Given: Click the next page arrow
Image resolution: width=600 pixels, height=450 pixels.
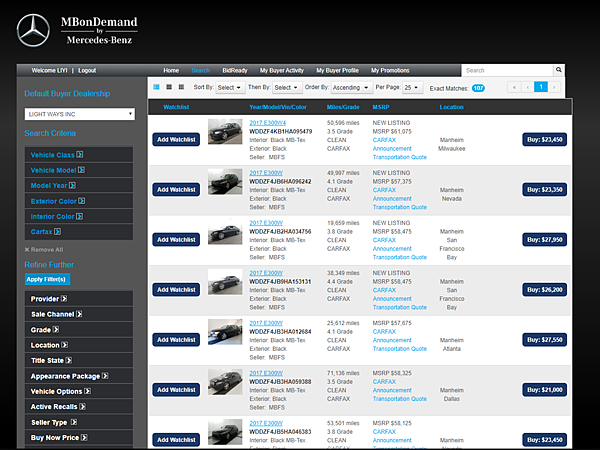Looking at the screenshot, I should [x=554, y=87].
